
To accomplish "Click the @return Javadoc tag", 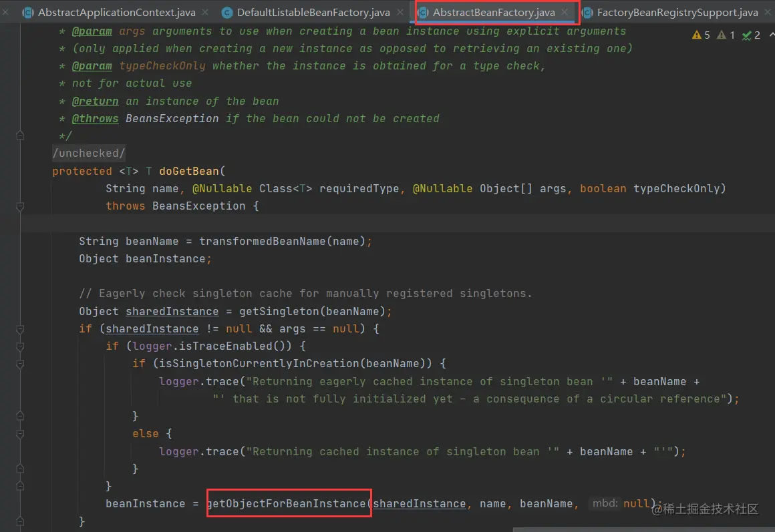I will click(96, 101).
